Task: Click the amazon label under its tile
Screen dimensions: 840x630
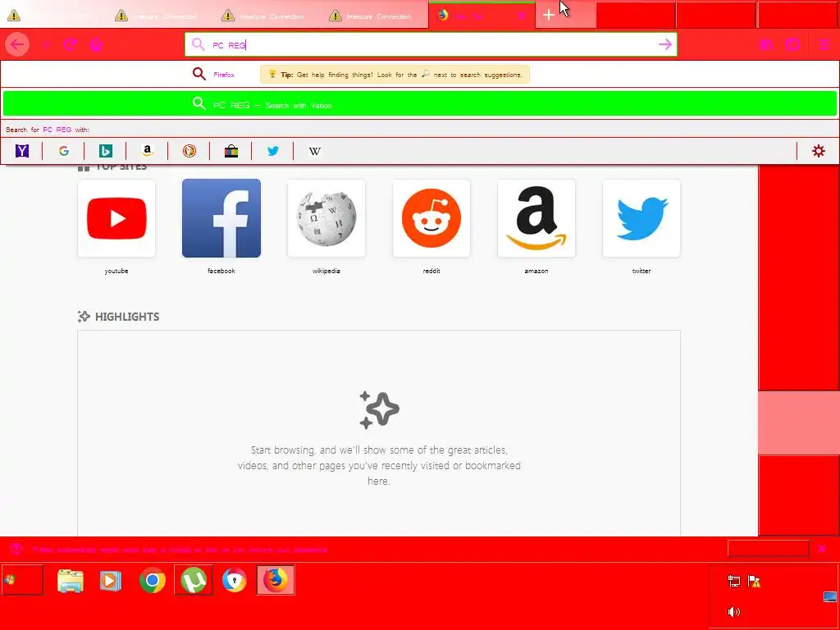Action: click(536, 271)
